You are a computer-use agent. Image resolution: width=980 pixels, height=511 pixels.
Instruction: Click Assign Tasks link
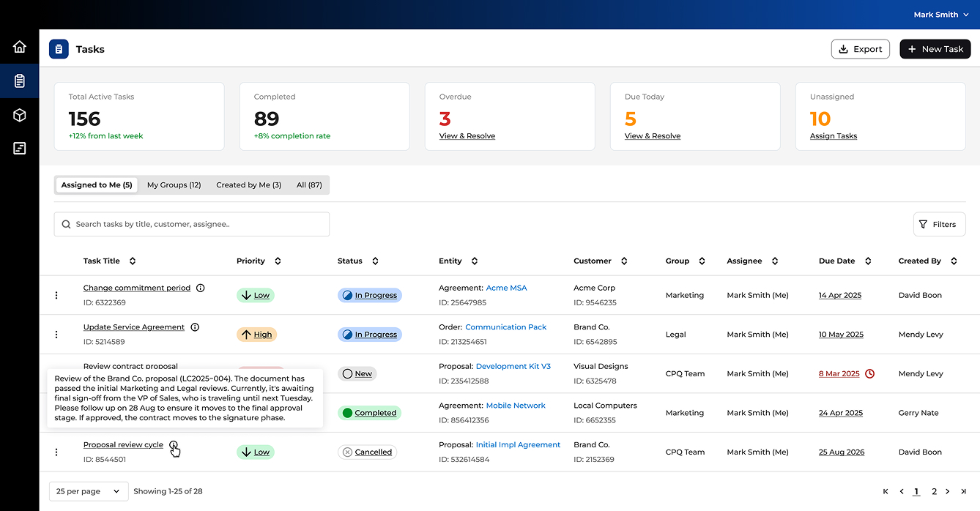pyautogui.click(x=834, y=136)
